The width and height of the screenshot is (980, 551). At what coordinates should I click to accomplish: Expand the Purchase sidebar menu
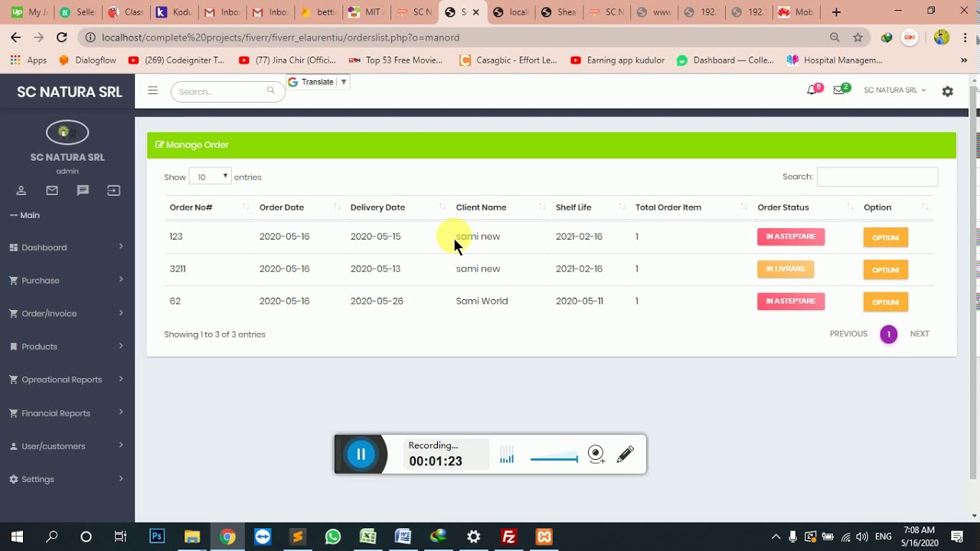(67, 280)
